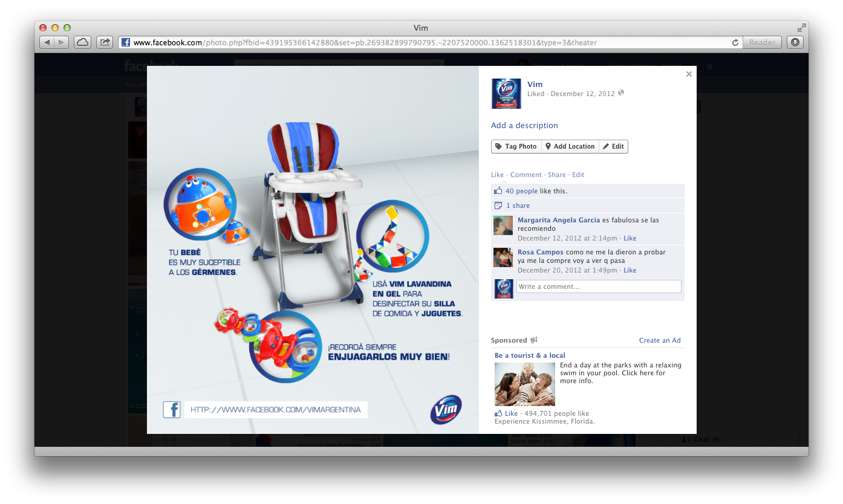Screen dimensions: 843x504
Task: Click the comment text 'es fabulosa se las recomiendo'
Action: pyautogui.click(x=588, y=224)
